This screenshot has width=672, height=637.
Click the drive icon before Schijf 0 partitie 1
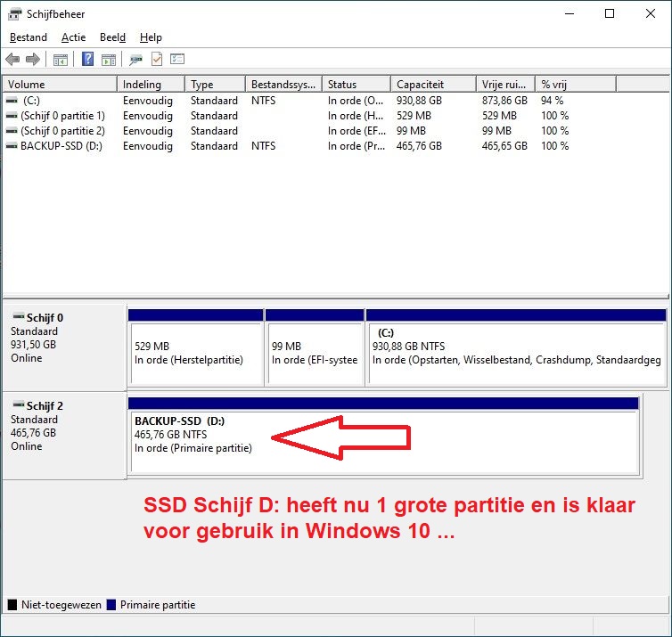(12, 116)
